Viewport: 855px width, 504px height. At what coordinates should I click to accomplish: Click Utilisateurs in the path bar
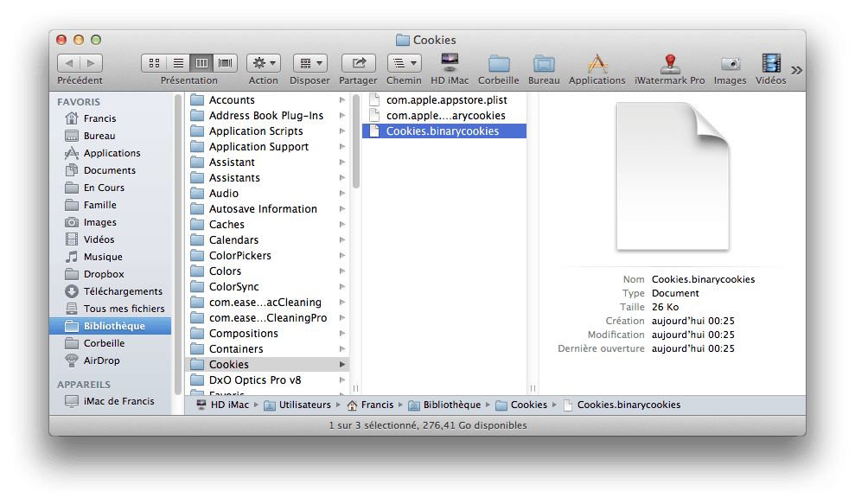(x=297, y=405)
